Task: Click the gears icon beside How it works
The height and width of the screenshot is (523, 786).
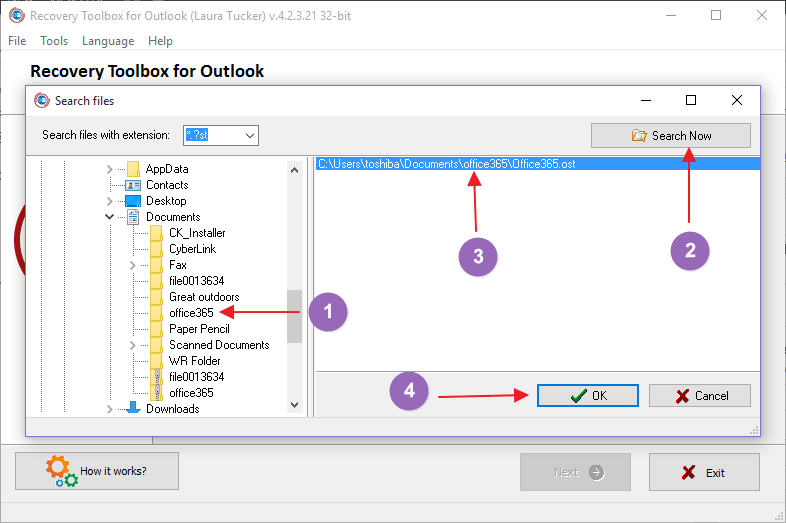Action: pos(62,471)
